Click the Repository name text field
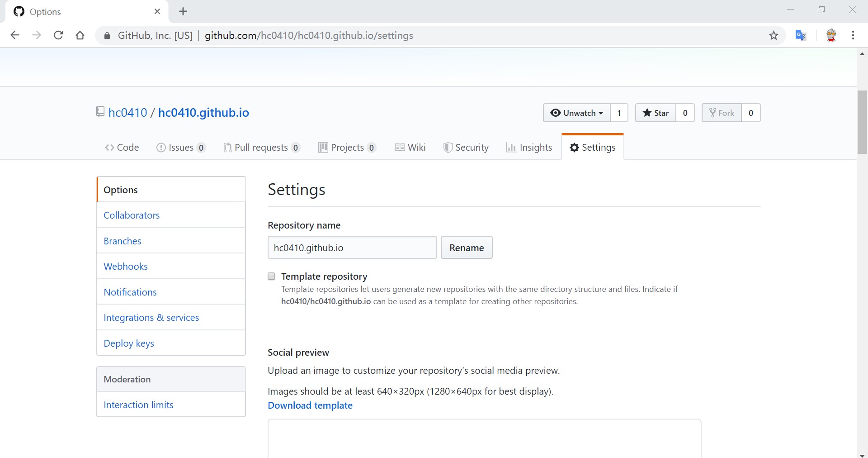868x458 pixels. [x=352, y=248]
